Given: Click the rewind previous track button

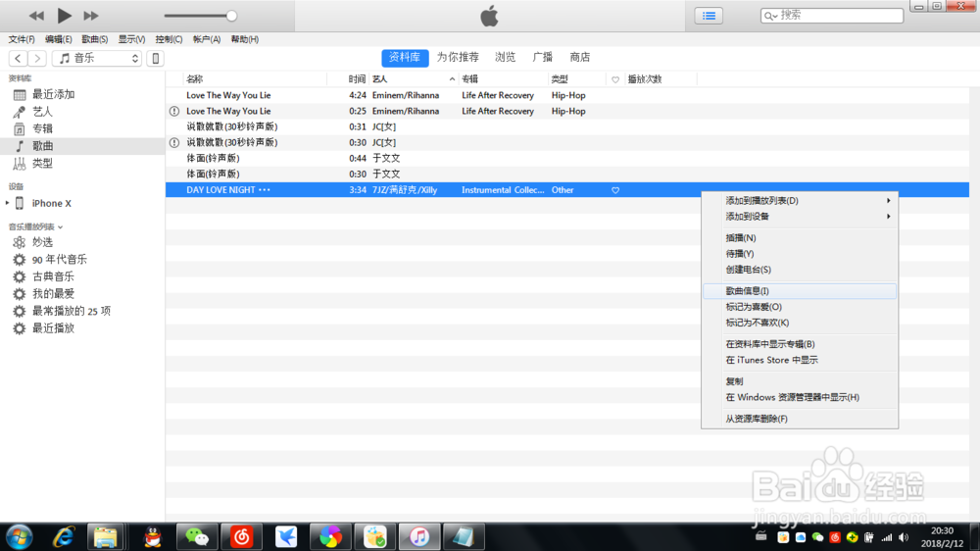Looking at the screenshot, I should coord(36,16).
